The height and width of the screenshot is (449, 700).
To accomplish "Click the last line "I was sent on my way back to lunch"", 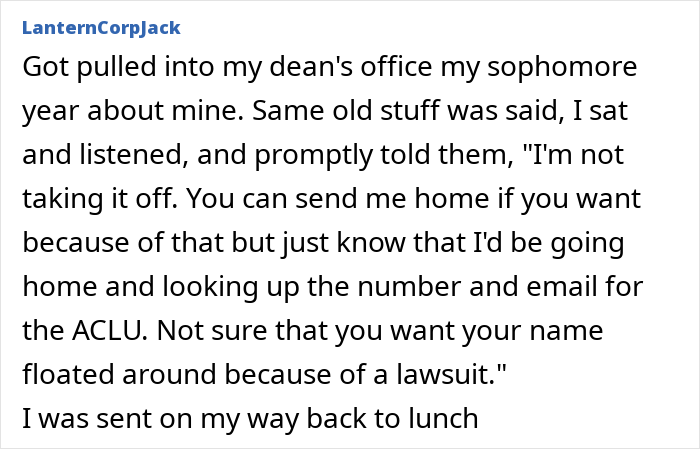I will point(250,420).
